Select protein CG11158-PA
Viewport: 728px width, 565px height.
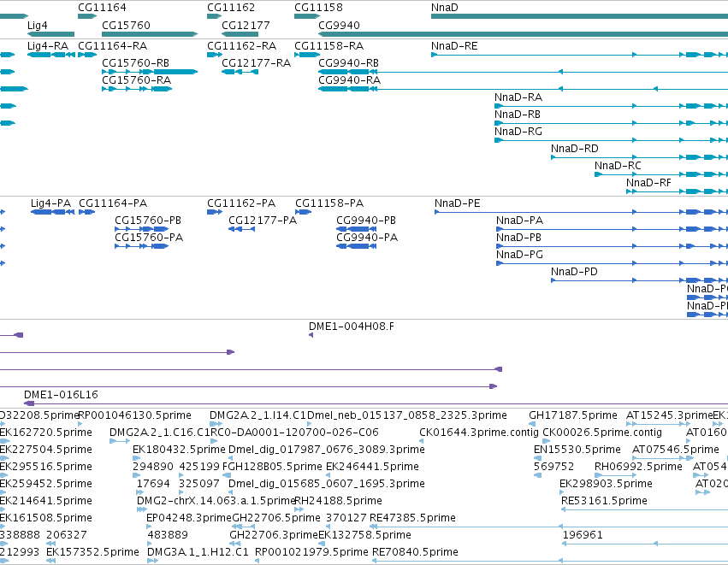(x=303, y=212)
